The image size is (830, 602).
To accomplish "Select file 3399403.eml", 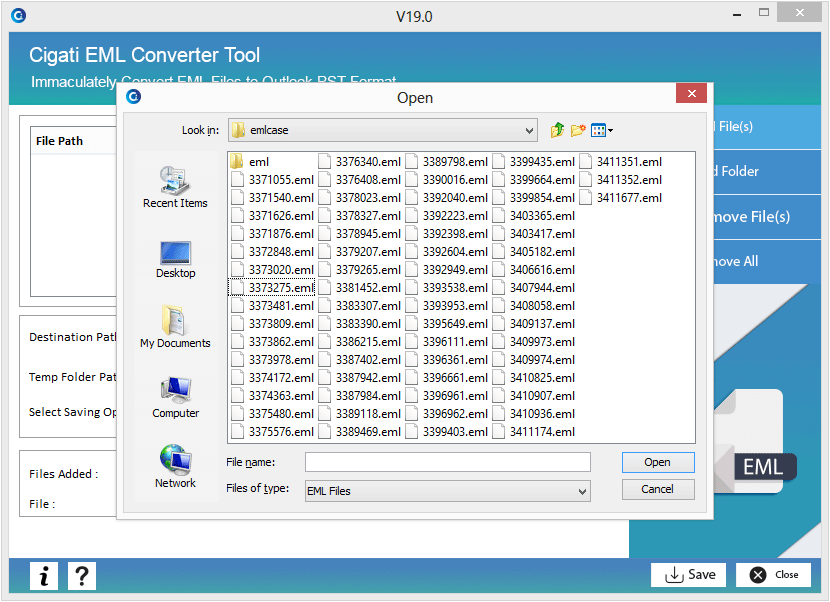I will 446,432.
